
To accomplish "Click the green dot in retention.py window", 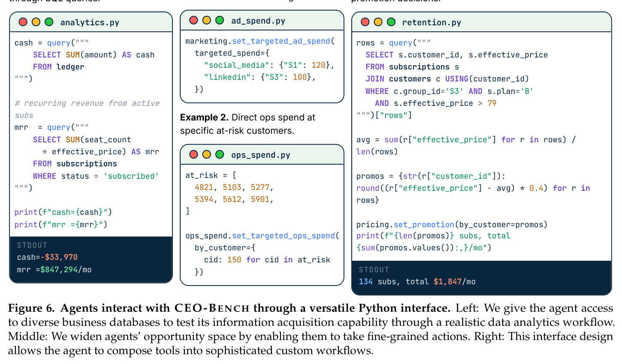I will [x=391, y=22].
